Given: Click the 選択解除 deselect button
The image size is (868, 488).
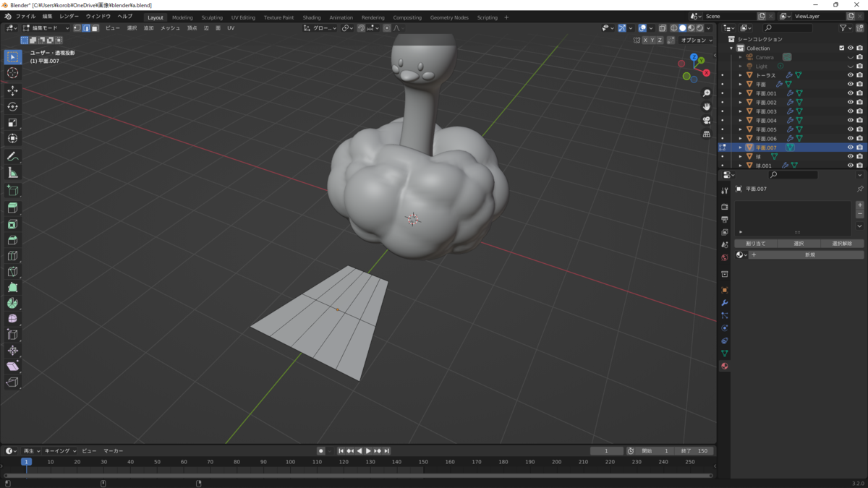Looking at the screenshot, I should pos(842,244).
